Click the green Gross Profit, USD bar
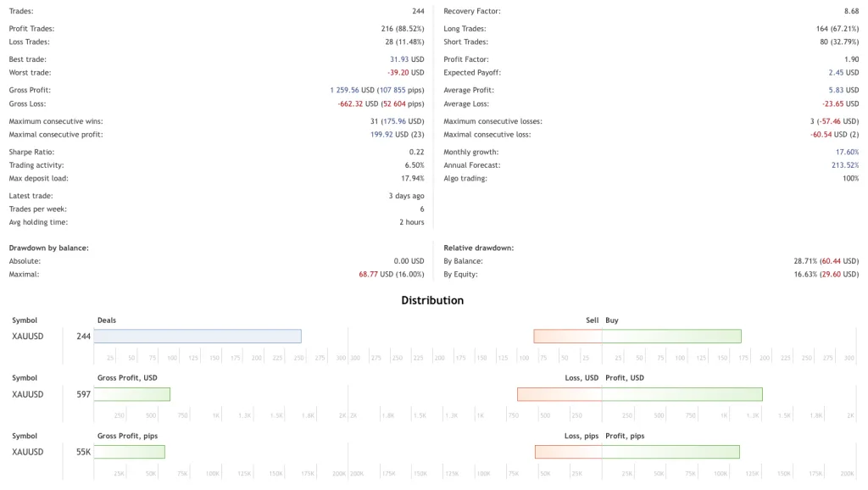 coord(132,394)
